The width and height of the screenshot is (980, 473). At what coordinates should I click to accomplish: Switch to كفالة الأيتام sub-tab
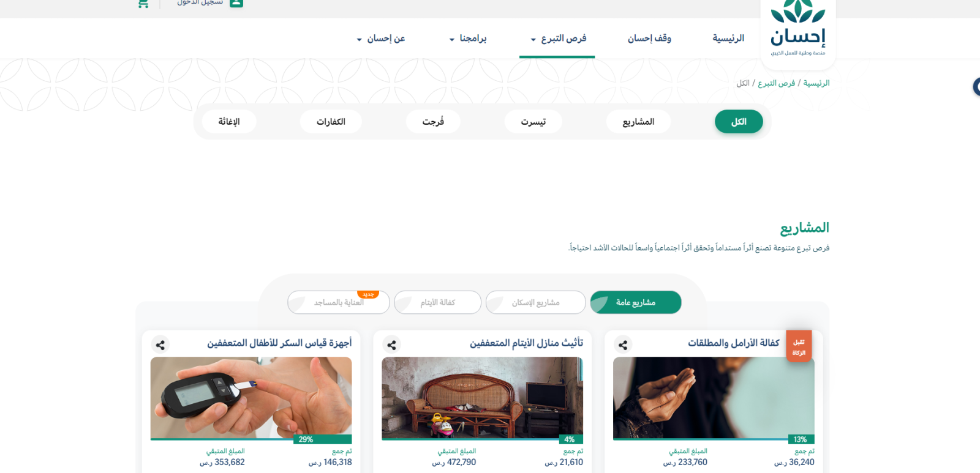[437, 302]
